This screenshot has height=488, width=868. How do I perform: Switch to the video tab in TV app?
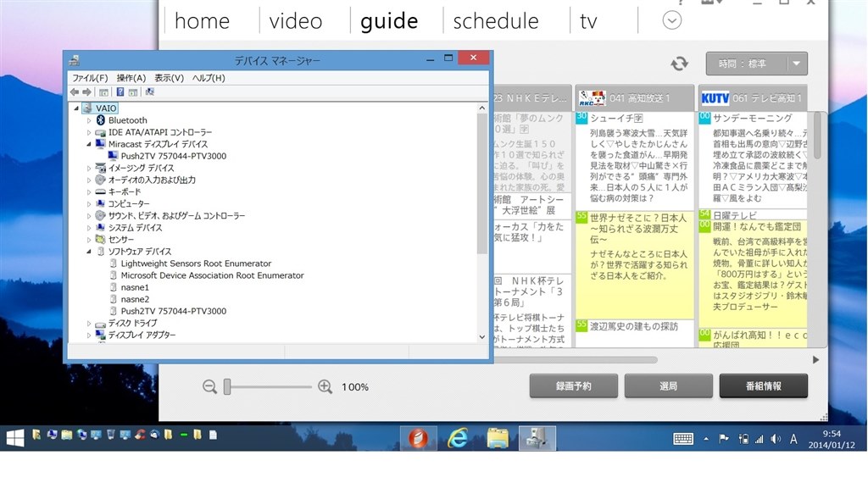tap(296, 21)
